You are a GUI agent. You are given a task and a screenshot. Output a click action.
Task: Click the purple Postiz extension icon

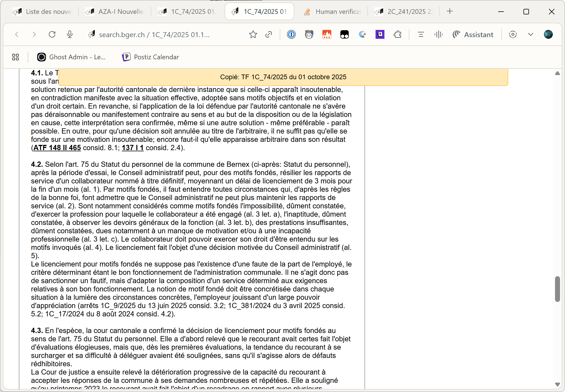pos(380,35)
